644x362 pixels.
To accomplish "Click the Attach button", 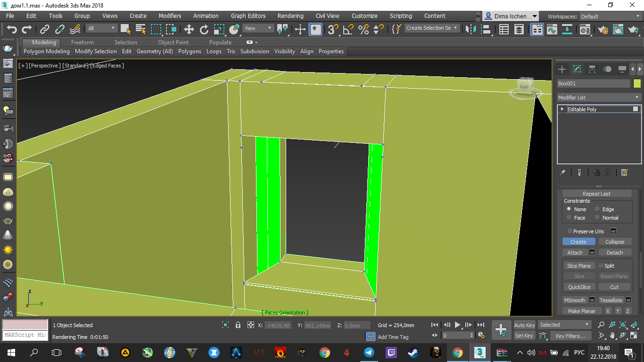I will pyautogui.click(x=575, y=253).
